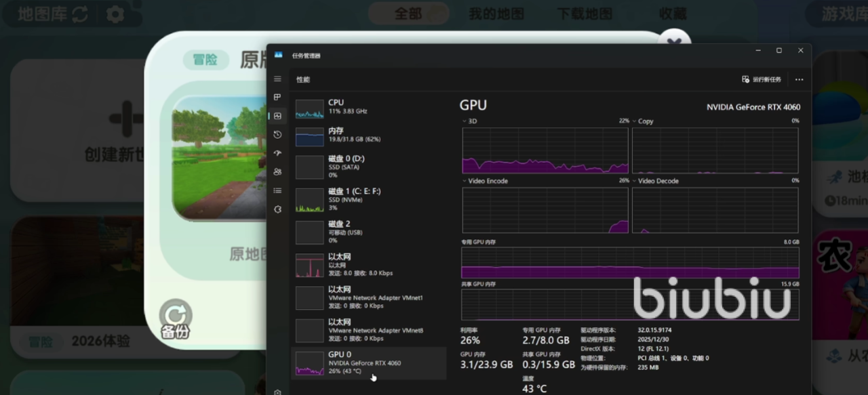The width and height of the screenshot is (868, 395).
Task: Open the more options ellipsis menu
Action: (799, 79)
